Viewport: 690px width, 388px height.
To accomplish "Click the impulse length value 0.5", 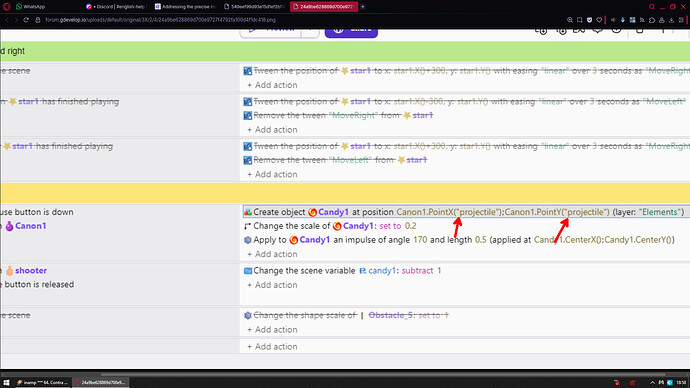I will tap(481, 240).
